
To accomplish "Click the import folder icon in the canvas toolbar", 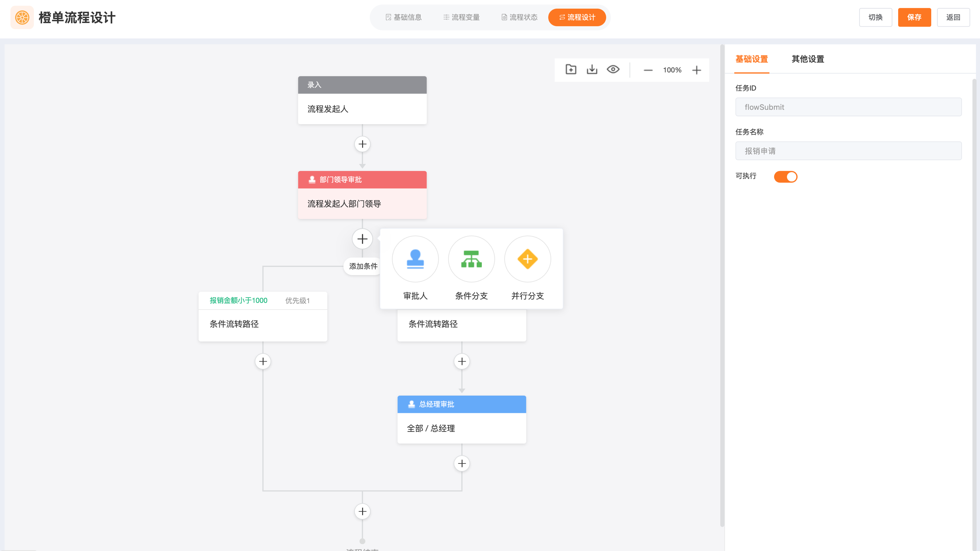I will 571,69.
